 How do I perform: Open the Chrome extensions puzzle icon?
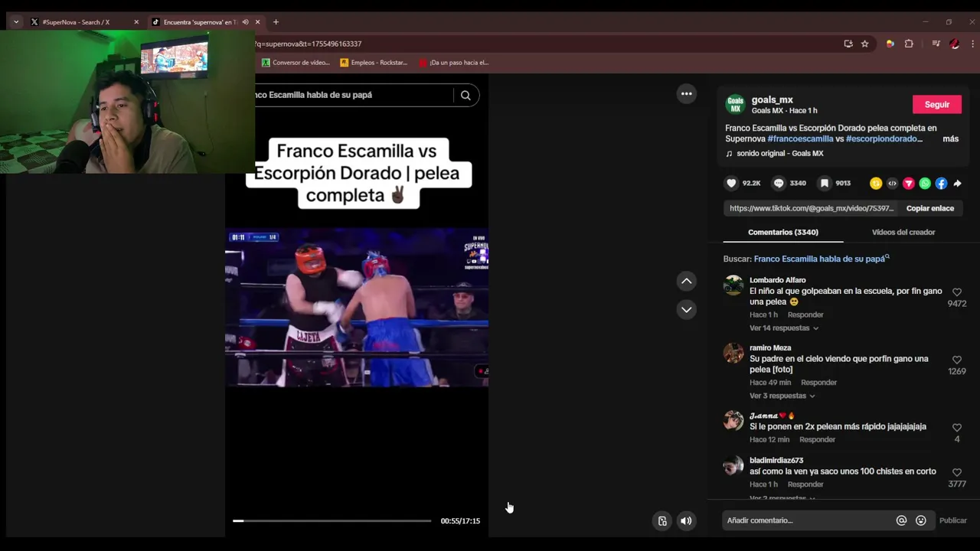[909, 44]
